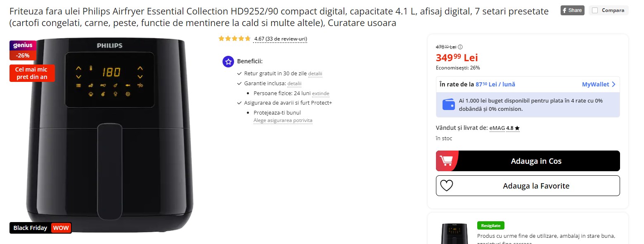Click the star badge next to Beneficii
Image resolution: width=644 pixels, height=244 pixels.
[228, 61]
